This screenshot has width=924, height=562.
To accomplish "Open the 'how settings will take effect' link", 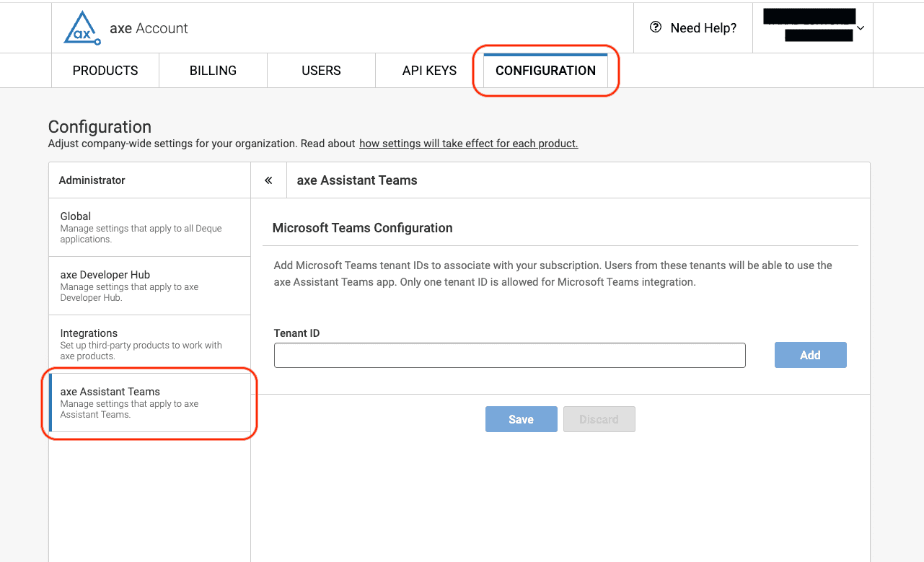I will click(x=468, y=144).
